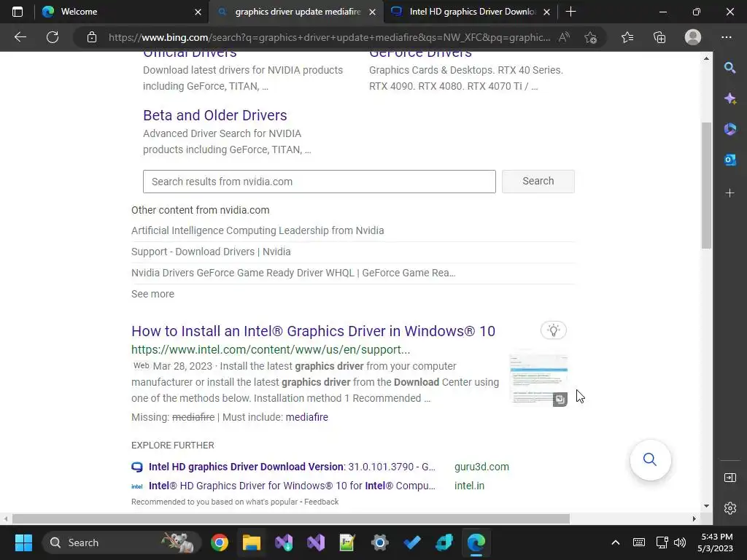Switch to graphics driver update mediafire tab
The width and height of the screenshot is (747, 560).
tap(298, 12)
